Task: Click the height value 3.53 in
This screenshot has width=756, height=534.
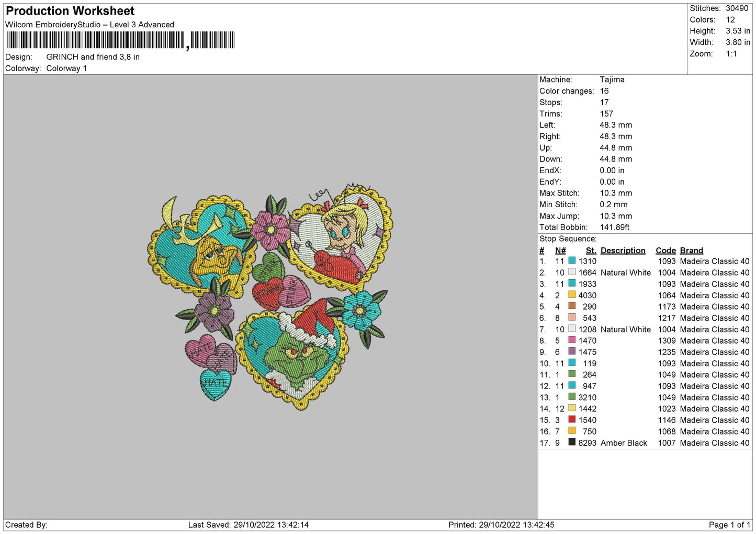Action: click(738, 31)
